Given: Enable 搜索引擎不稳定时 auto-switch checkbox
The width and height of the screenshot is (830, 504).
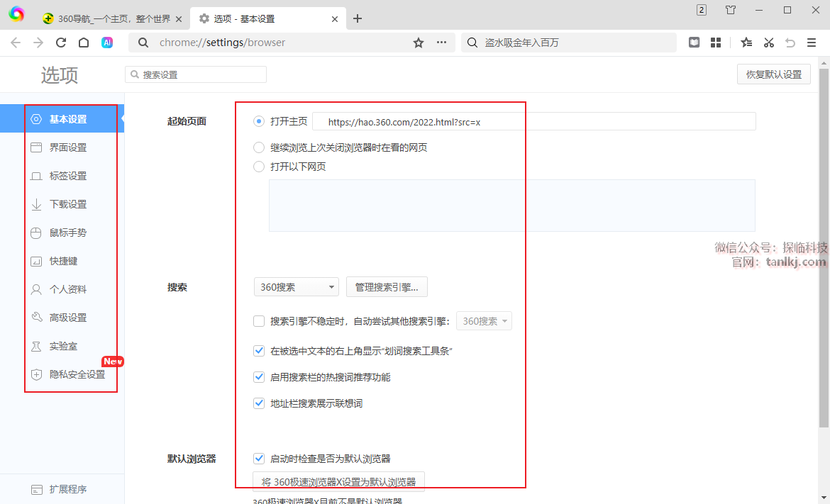Looking at the screenshot, I should tap(259, 321).
